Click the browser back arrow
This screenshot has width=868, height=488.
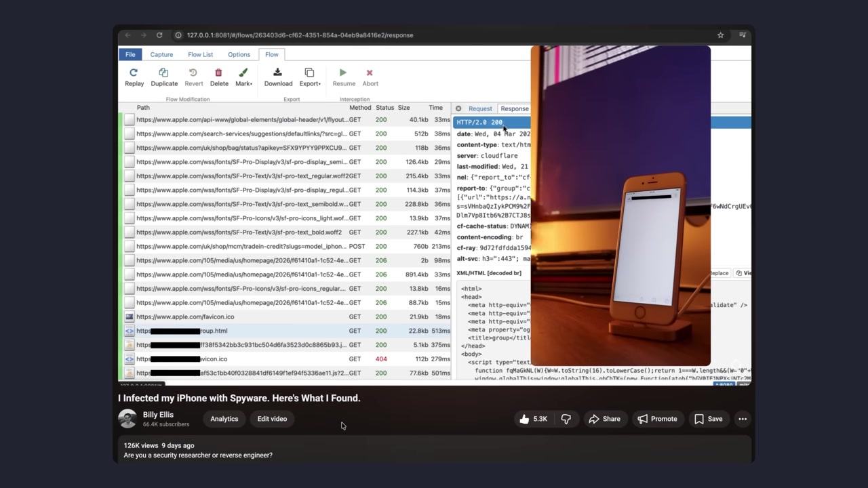coord(127,35)
